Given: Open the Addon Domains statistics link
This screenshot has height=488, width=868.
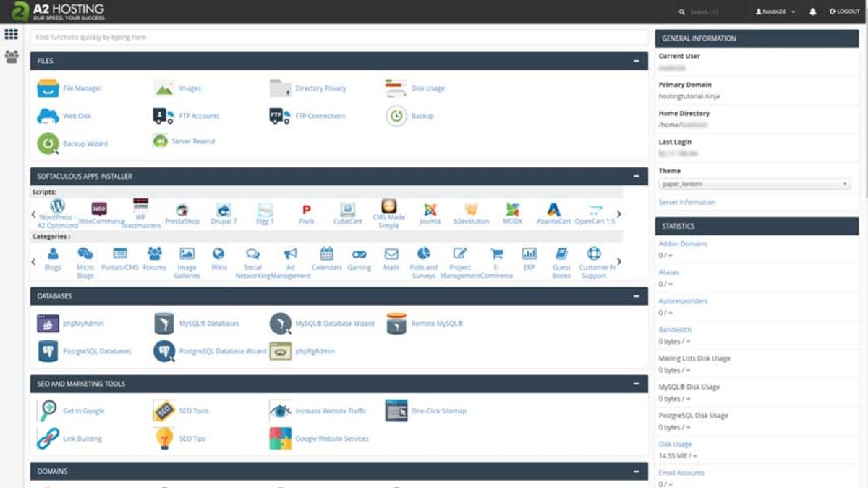Looking at the screenshot, I should (683, 244).
